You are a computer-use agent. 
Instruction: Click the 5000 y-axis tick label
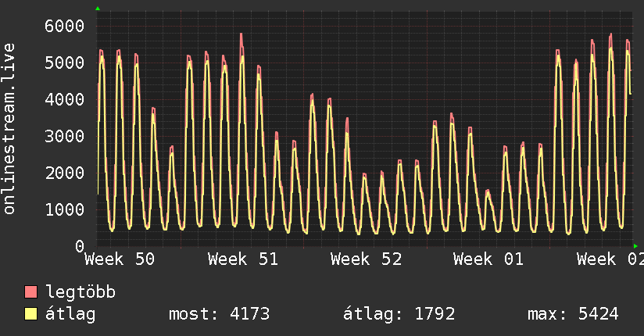(64, 63)
